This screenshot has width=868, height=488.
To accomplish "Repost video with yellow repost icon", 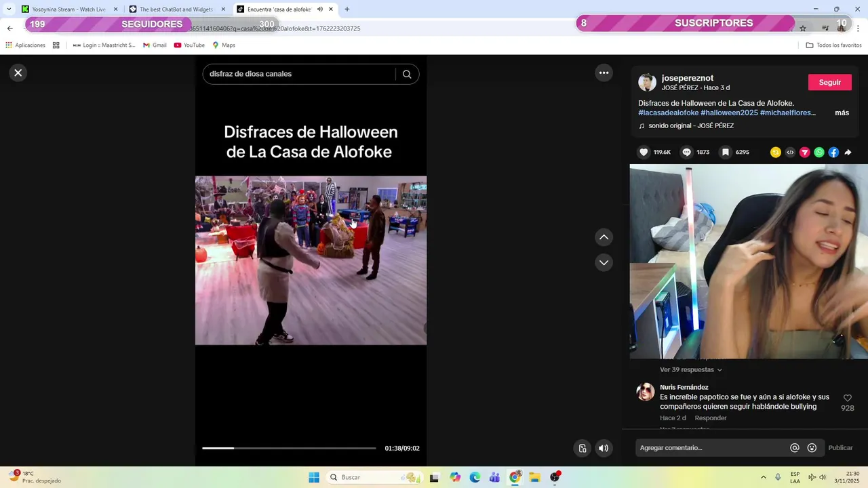I will pos(776,152).
